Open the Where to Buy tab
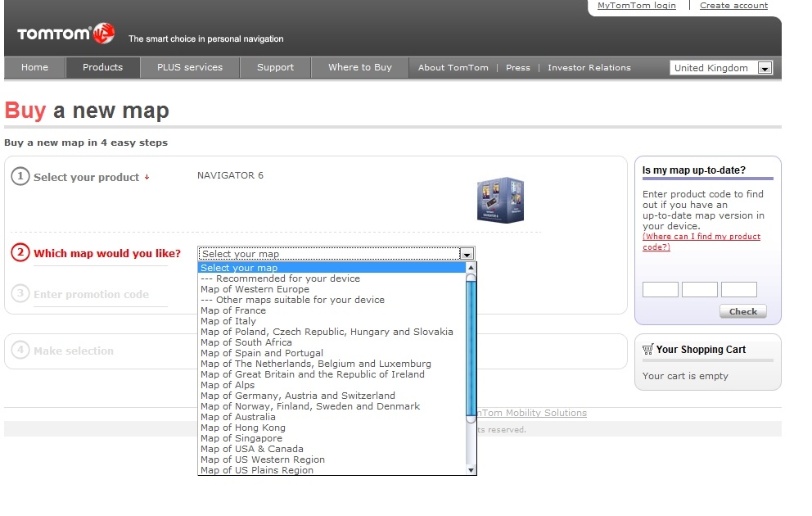 click(360, 67)
